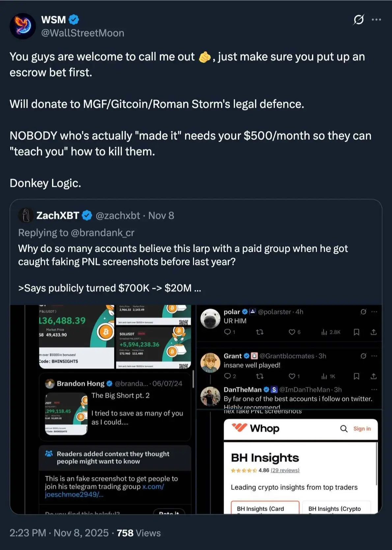Click the Grok icon on WSM's post
Viewport: 392px width, 550px height.
tap(358, 20)
